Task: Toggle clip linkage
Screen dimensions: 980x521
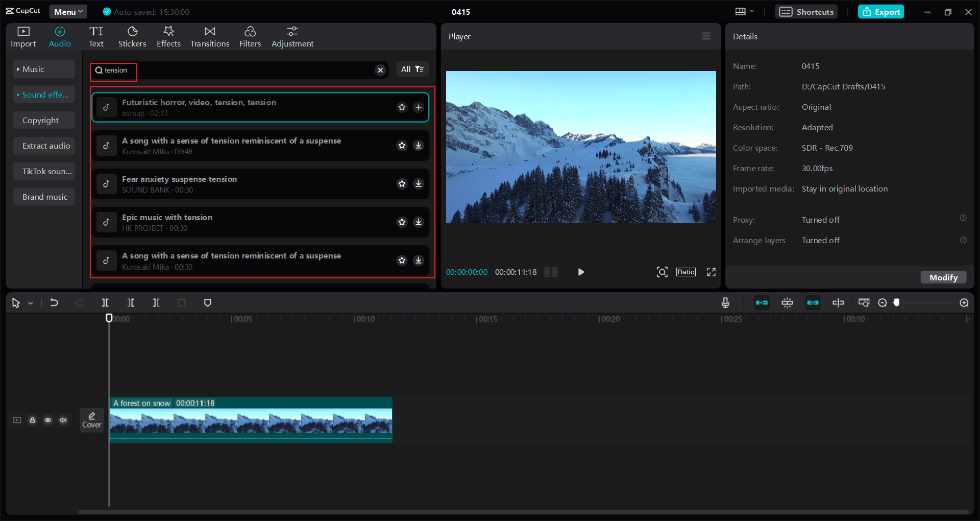Action: pos(813,303)
